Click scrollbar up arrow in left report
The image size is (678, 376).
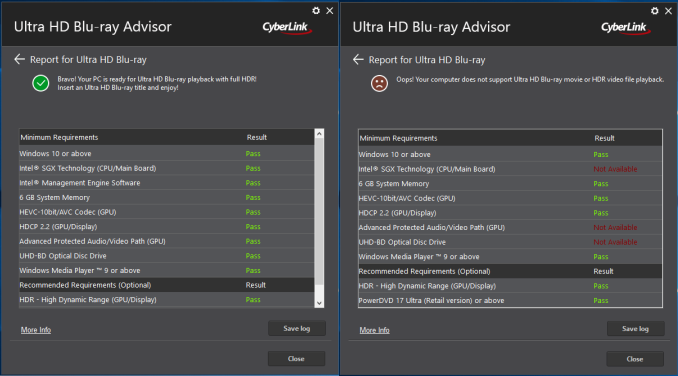click(x=319, y=134)
